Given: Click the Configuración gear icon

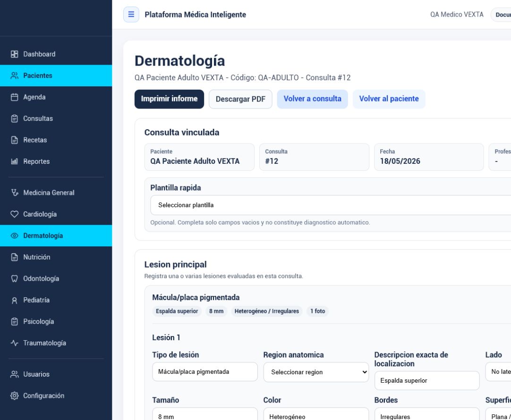Looking at the screenshot, I should (14, 396).
